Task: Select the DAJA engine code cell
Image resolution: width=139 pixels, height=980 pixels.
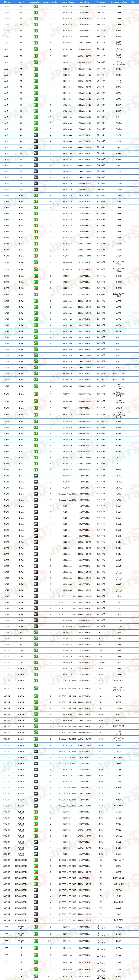Action: [x=119, y=470]
